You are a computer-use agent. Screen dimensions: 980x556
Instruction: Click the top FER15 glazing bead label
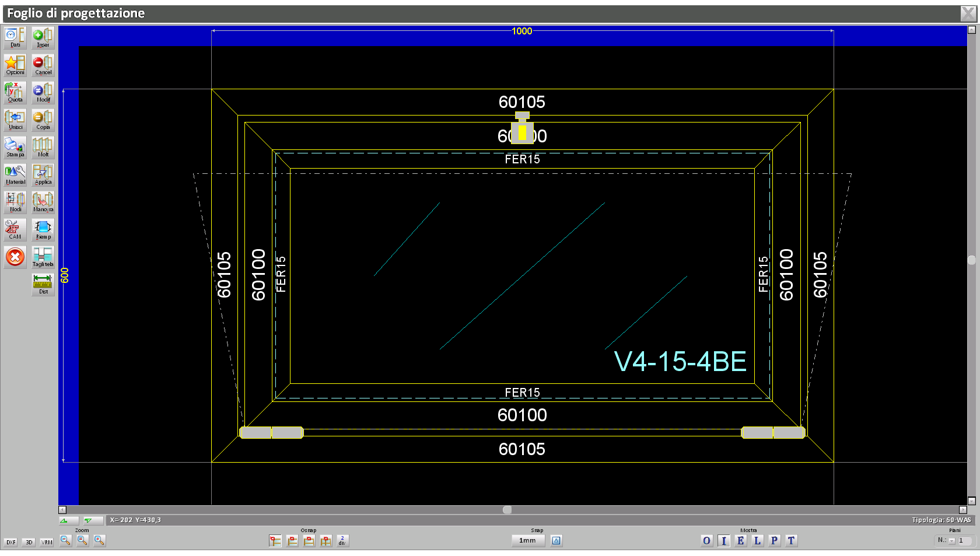[522, 159]
